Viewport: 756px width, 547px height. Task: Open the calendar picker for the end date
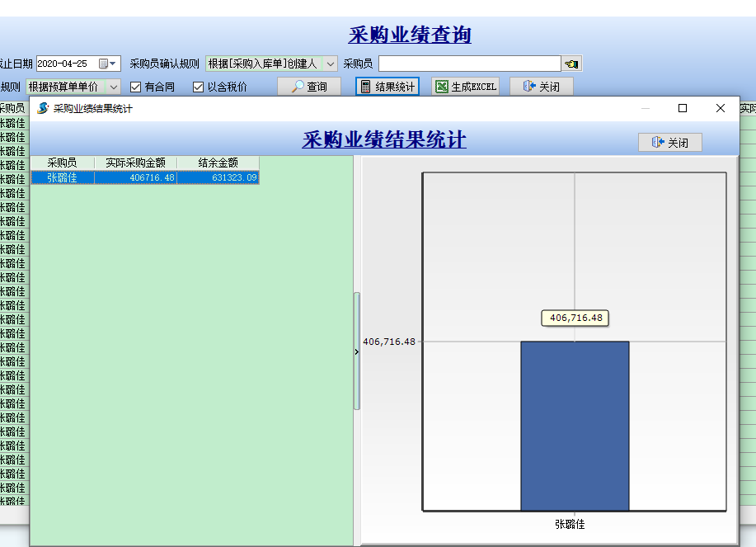104,64
